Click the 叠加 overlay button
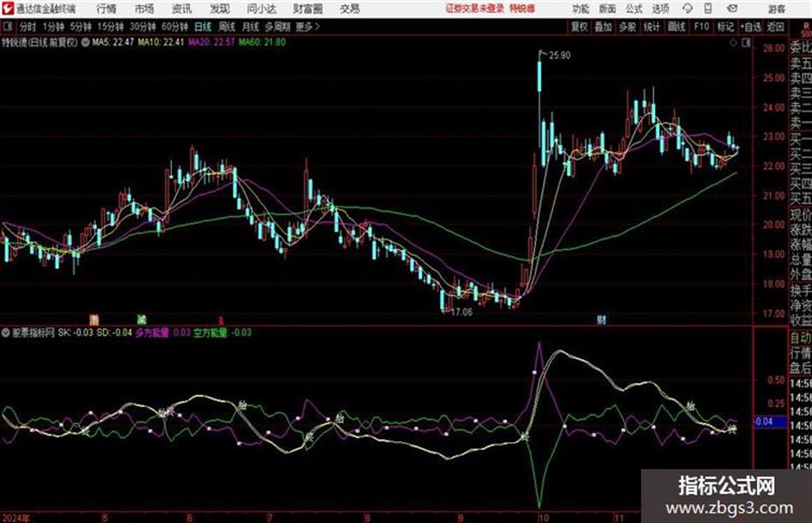Viewport: 812px width, 523px height. point(603,27)
